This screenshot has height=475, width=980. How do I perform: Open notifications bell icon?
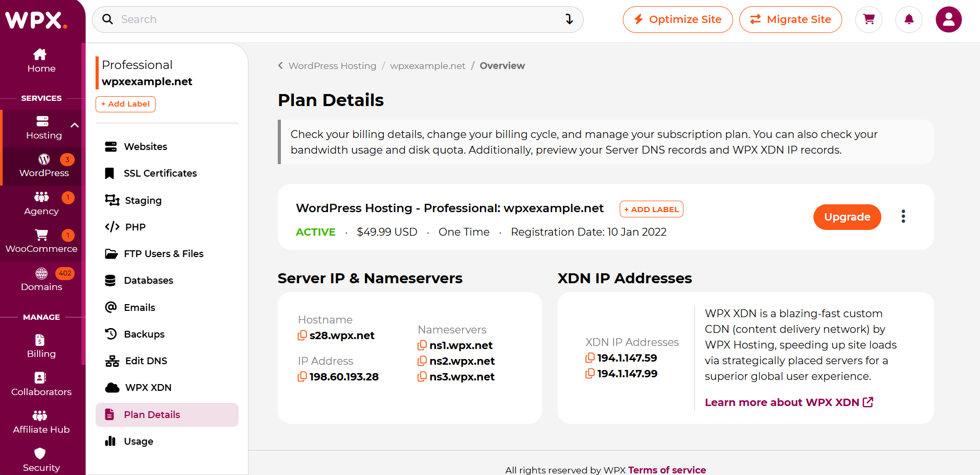(909, 20)
